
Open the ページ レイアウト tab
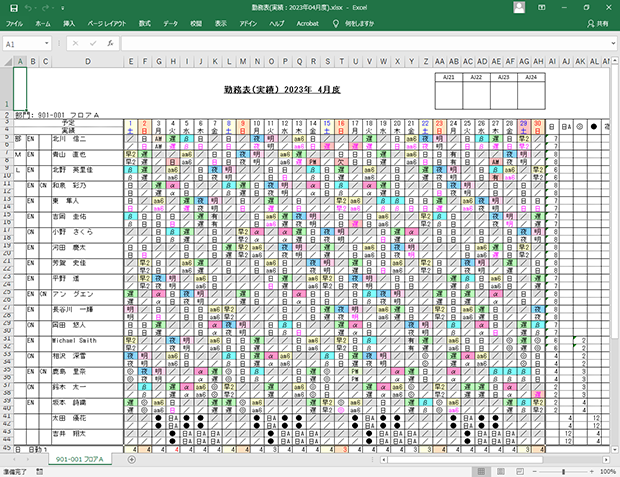(x=107, y=24)
